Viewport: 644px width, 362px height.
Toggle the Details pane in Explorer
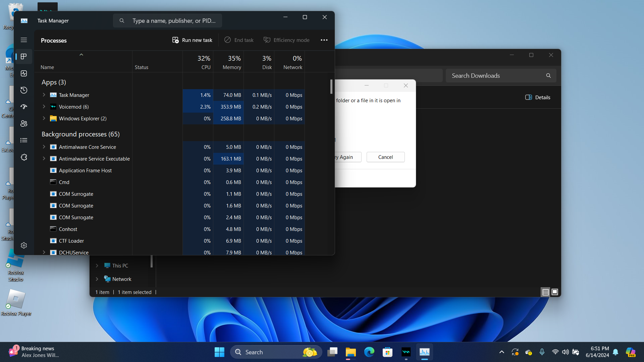(538, 98)
